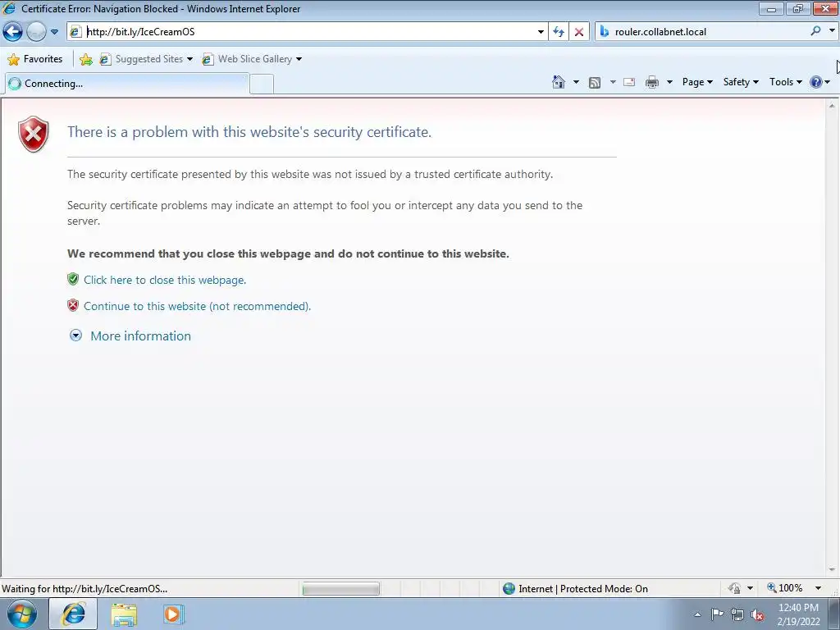Click the large red shield error icon
840x630 pixels.
(x=33, y=134)
